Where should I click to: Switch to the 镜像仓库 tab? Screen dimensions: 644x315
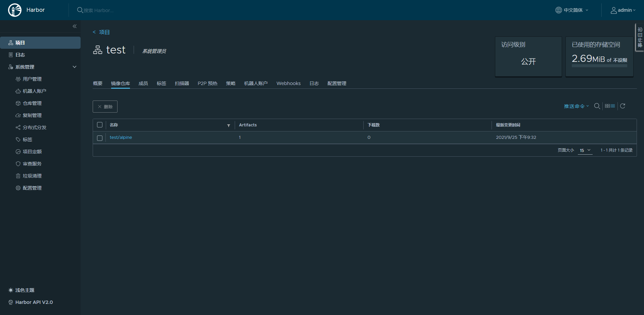(x=121, y=83)
